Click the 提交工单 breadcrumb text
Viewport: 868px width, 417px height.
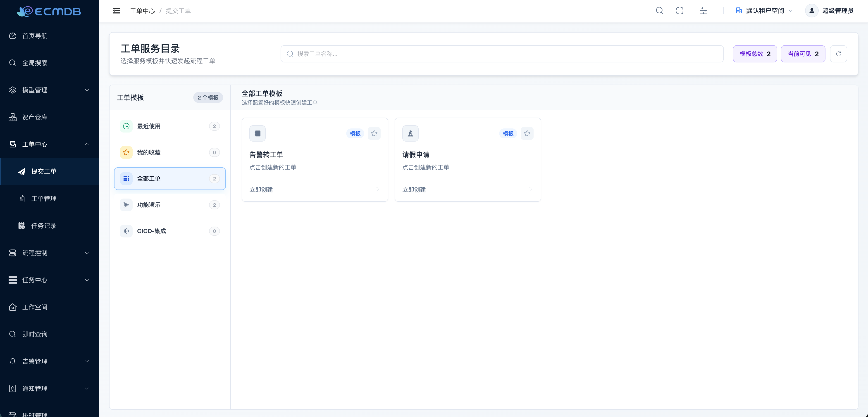click(x=178, y=11)
